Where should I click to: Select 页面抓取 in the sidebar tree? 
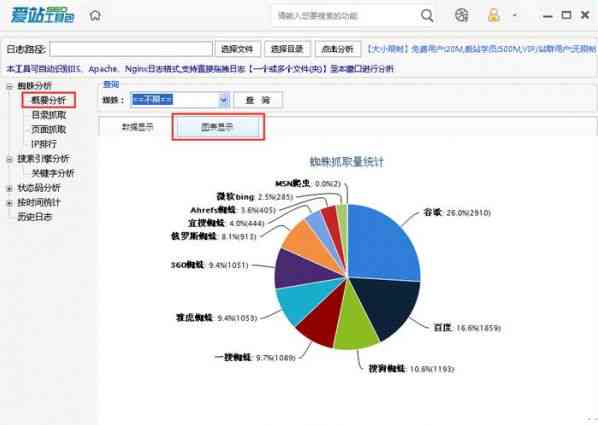49,129
